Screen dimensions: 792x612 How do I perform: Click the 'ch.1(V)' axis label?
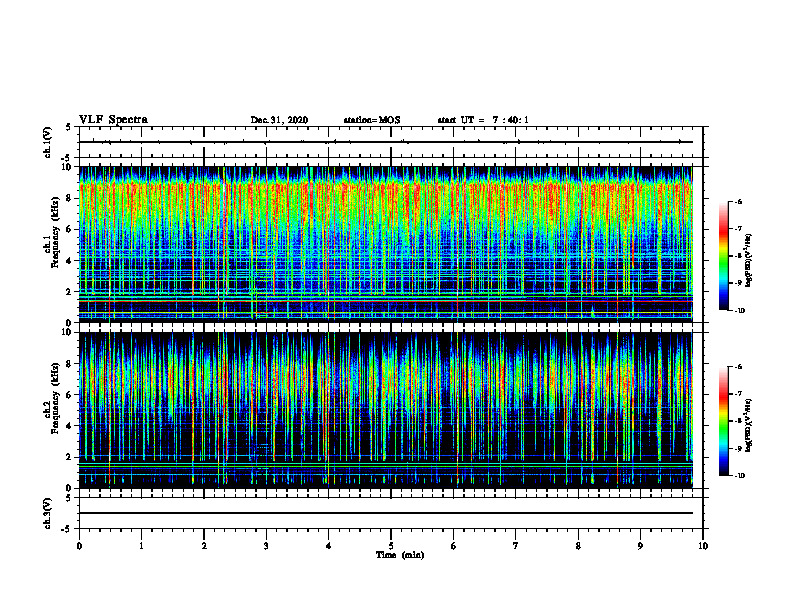[x=48, y=142]
